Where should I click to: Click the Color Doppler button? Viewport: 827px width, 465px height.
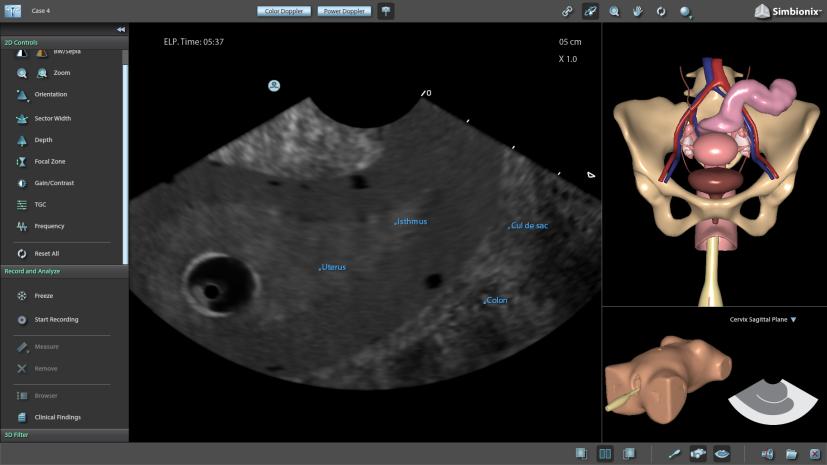coord(285,11)
